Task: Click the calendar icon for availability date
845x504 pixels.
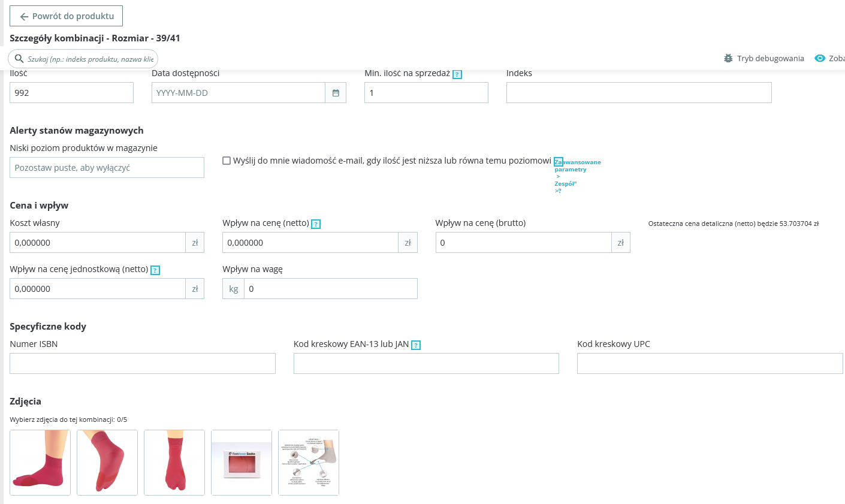Action: pos(336,93)
